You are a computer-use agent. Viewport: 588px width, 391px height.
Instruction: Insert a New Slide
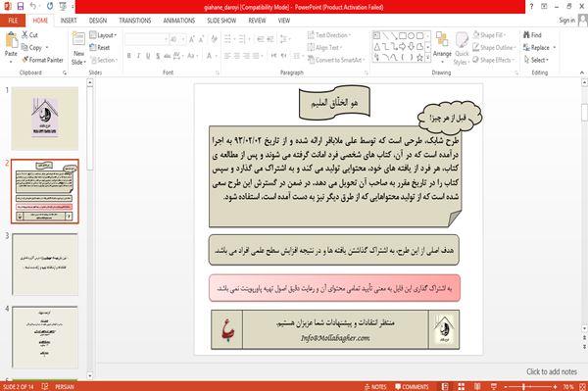(78, 49)
